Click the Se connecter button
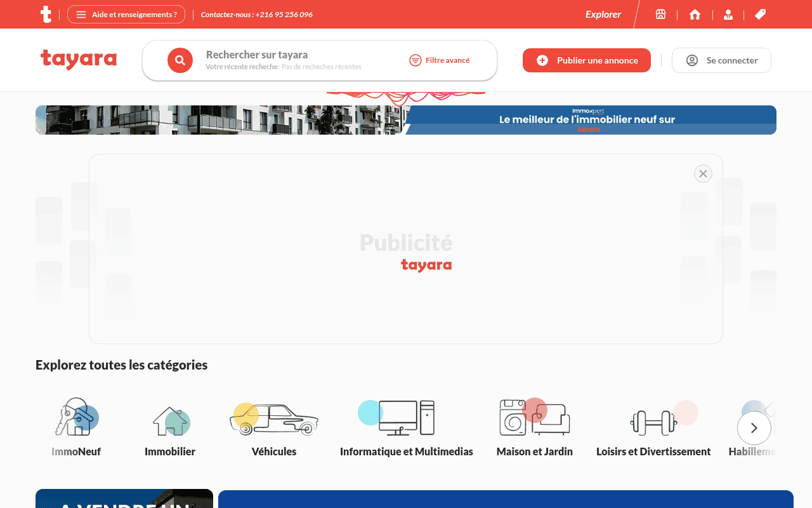The height and width of the screenshot is (508, 812). (x=721, y=60)
